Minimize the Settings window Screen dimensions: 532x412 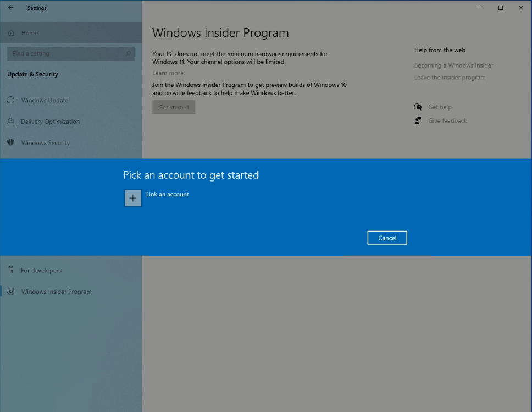coord(480,8)
